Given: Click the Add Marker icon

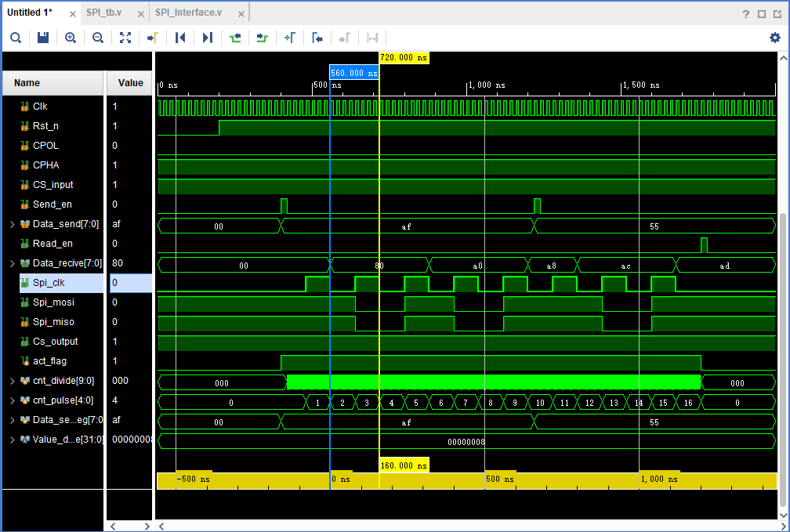Looking at the screenshot, I should coord(289,38).
